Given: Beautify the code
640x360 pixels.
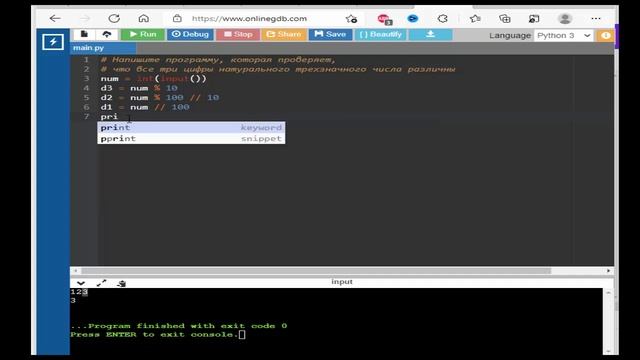Looking at the screenshot, I should click(380, 34).
